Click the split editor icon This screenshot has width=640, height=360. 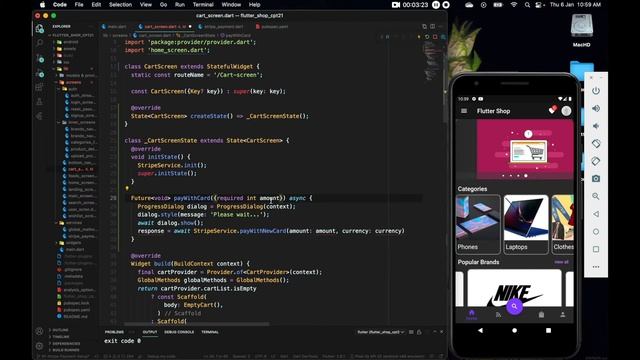click(x=432, y=27)
